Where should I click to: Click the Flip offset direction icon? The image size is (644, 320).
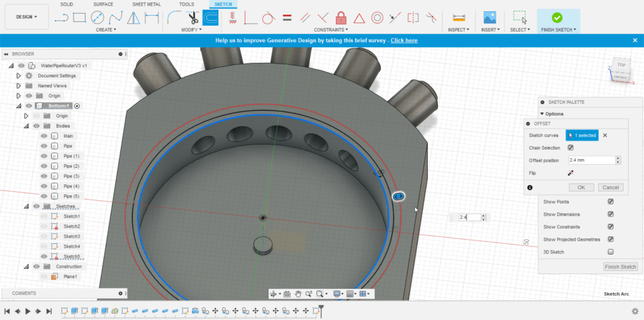(570, 173)
